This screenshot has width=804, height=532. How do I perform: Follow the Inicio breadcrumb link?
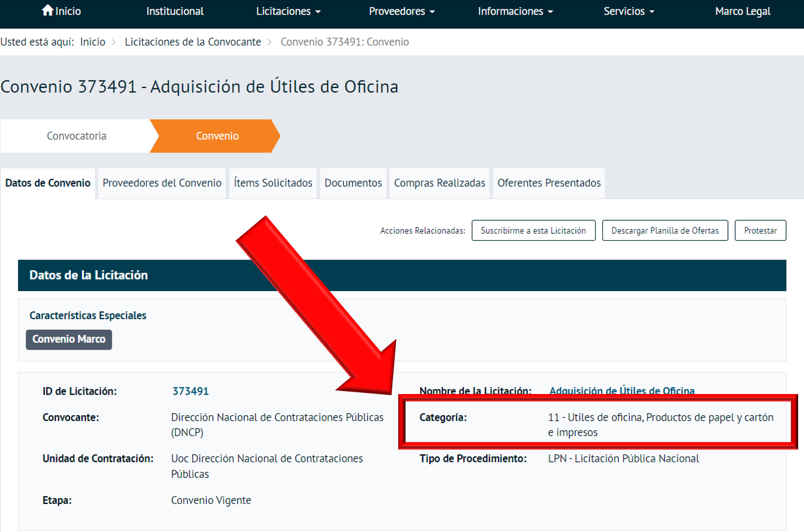point(92,42)
